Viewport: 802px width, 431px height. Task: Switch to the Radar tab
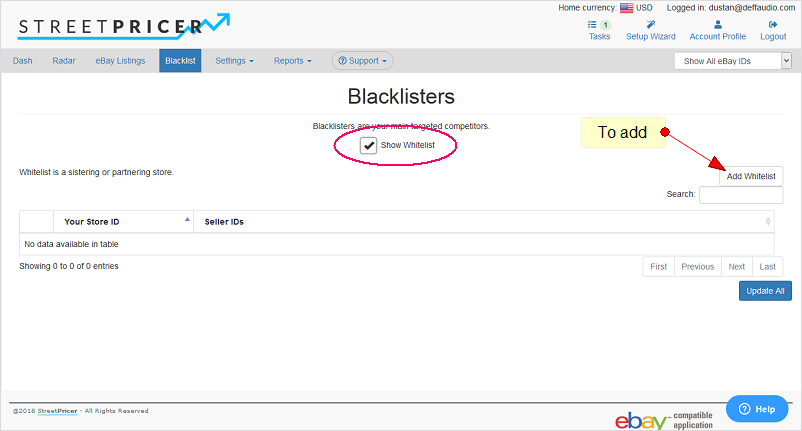click(64, 61)
